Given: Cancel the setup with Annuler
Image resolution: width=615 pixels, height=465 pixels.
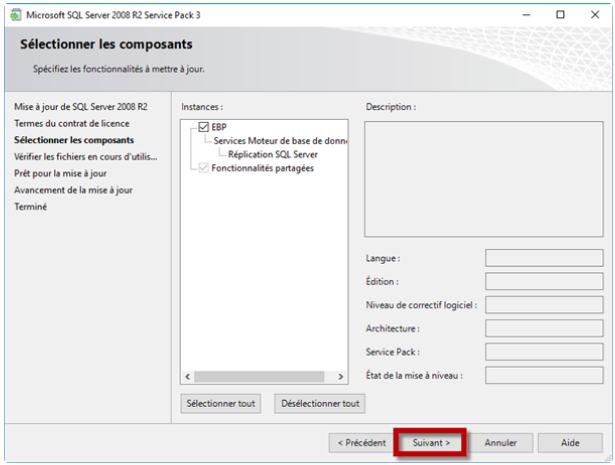Looking at the screenshot, I should [500, 443].
